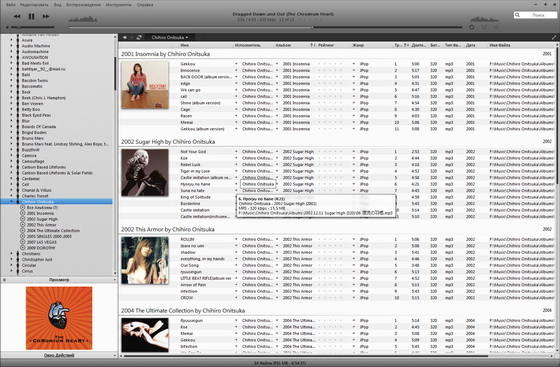Pause the current track playback
Screen dimensions: 560x367
[31, 16]
